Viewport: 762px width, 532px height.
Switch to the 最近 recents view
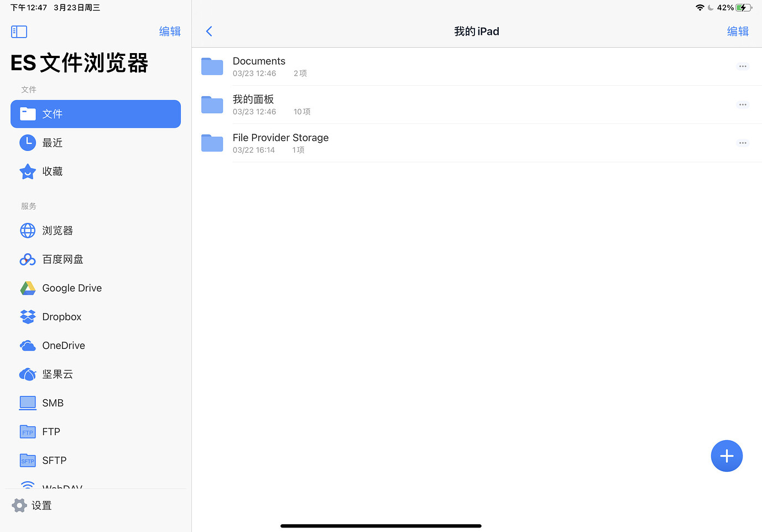click(53, 143)
